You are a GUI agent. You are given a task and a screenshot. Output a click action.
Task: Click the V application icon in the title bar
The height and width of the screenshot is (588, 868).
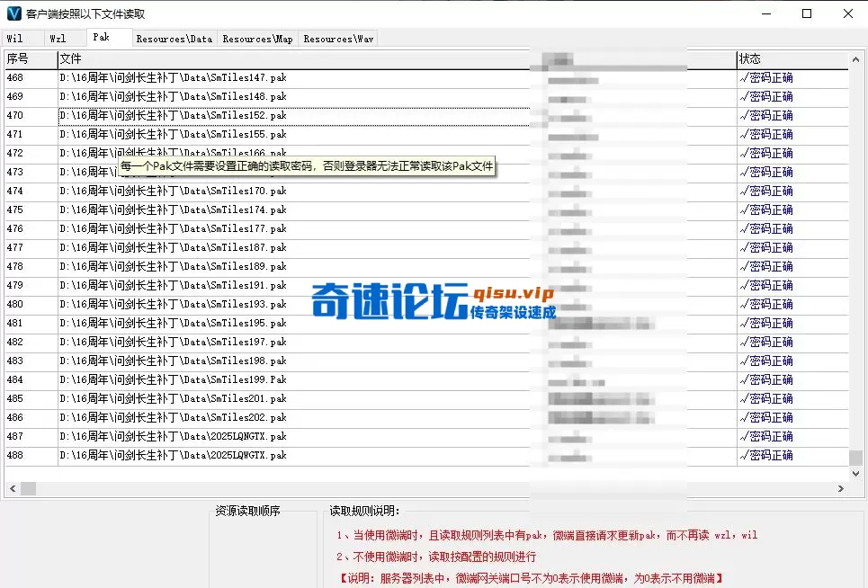13,13
